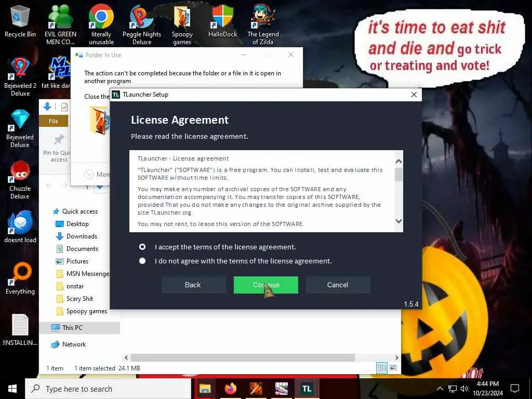Click the taskbar search box
The width and height of the screenshot is (532, 399).
(x=108, y=389)
